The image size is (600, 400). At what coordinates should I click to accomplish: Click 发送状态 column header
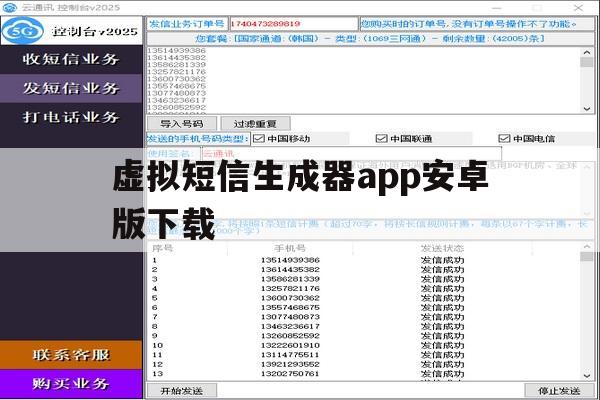coord(442,248)
